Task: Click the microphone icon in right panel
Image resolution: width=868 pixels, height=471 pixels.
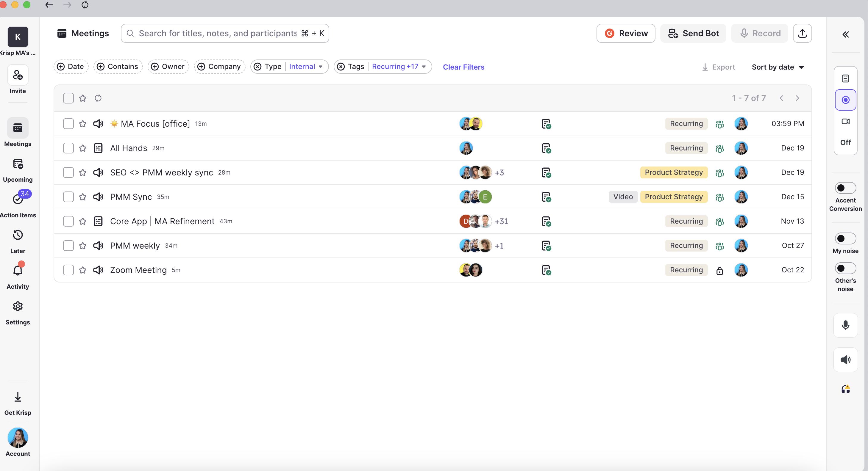Action: 845,325
